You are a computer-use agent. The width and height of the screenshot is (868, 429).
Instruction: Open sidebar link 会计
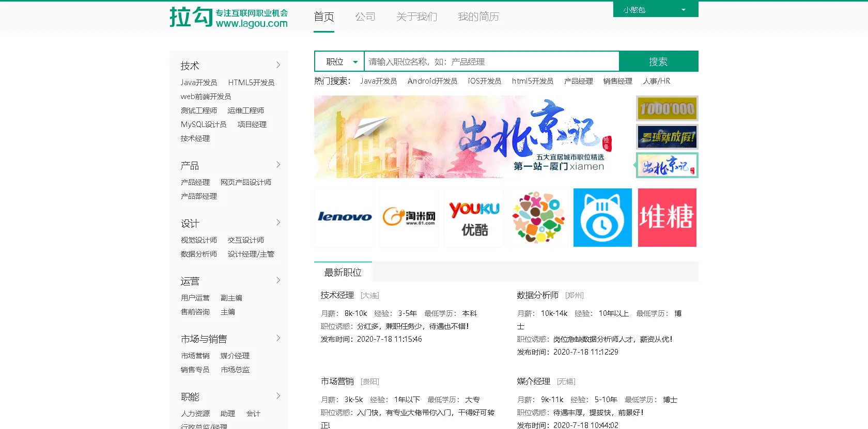pyautogui.click(x=253, y=414)
